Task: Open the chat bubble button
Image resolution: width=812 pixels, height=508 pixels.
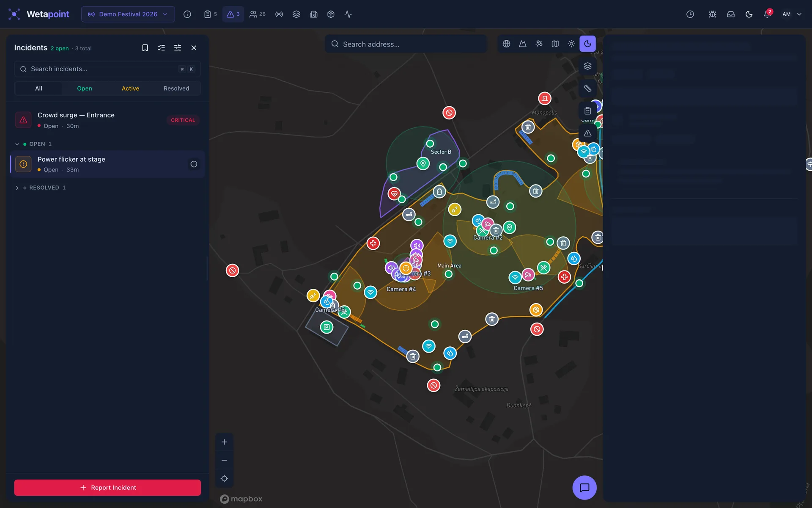Action: pos(584,488)
